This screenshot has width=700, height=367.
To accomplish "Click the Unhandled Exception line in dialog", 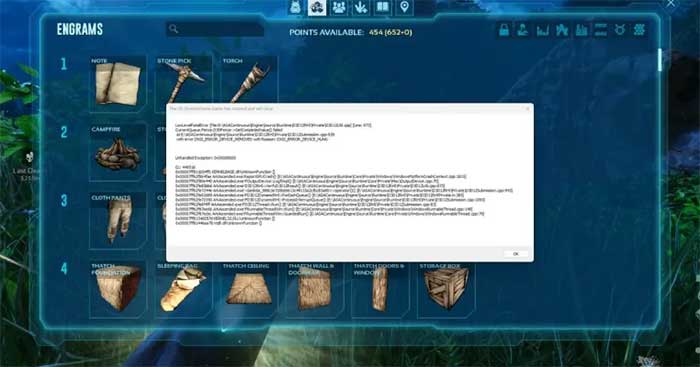I will pyautogui.click(x=205, y=158).
